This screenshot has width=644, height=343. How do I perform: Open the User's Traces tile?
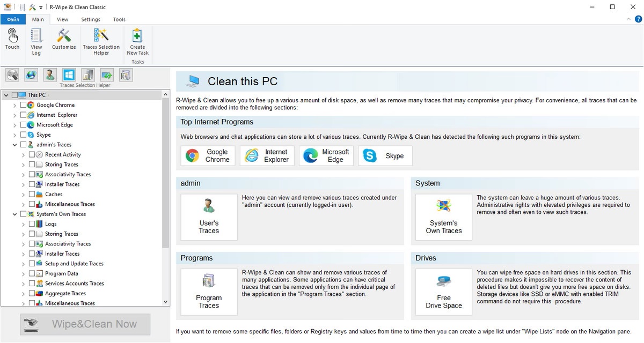(209, 217)
